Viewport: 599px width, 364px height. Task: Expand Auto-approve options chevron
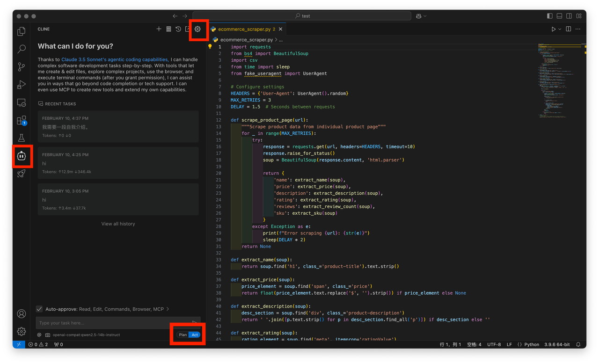click(x=168, y=309)
